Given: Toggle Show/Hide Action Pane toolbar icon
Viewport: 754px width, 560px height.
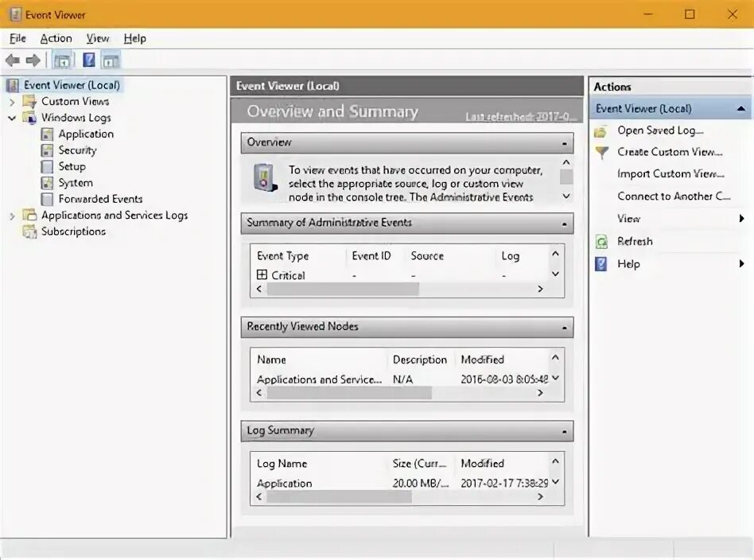Looking at the screenshot, I should click(111, 60).
